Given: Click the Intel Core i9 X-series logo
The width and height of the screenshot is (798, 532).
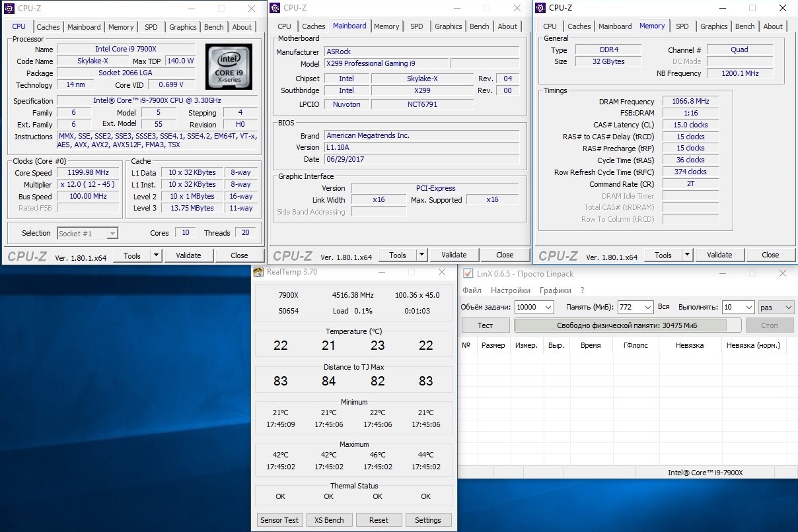Looking at the screenshot, I should click(229, 67).
